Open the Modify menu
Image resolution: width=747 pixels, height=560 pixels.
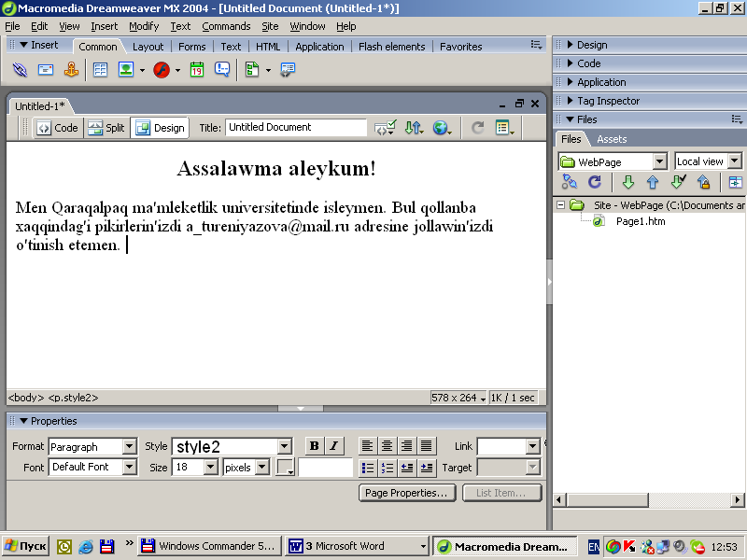[x=144, y=26]
